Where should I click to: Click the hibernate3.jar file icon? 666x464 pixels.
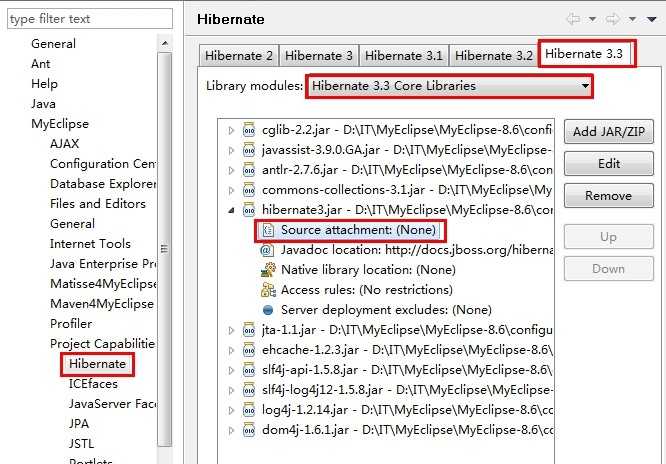248,210
